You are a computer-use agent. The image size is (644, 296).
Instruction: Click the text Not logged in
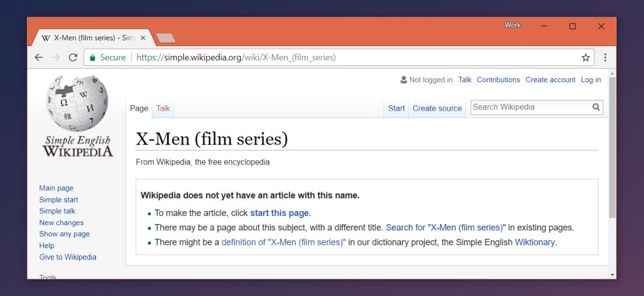(431, 80)
